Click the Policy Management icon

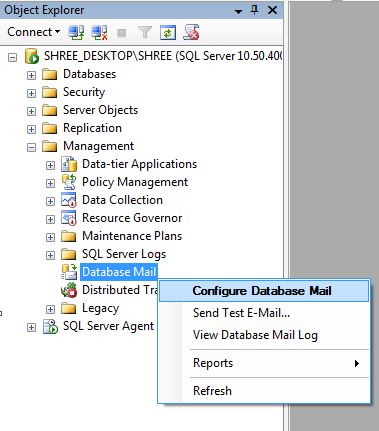[69, 182]
